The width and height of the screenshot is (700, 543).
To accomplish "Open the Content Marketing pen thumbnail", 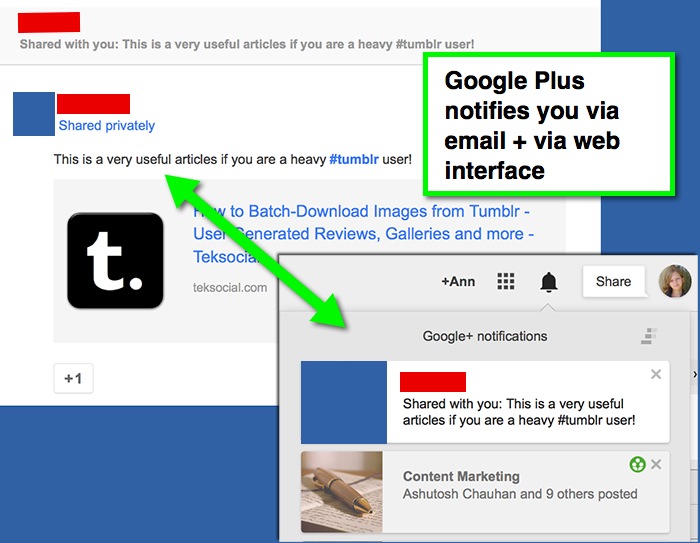I will click(x=342, y=492).
